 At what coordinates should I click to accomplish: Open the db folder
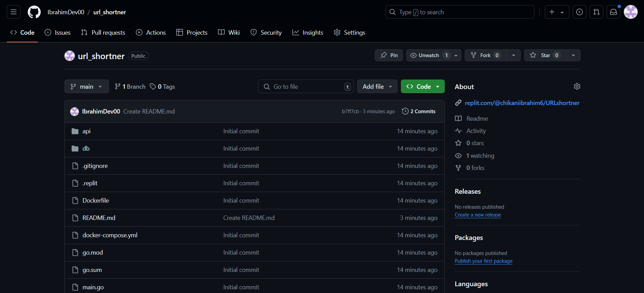click(x=86, y=149)
